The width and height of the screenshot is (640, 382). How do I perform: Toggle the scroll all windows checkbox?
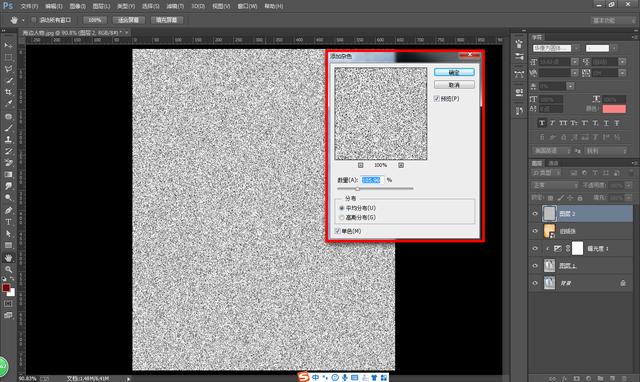pos(33,20)
